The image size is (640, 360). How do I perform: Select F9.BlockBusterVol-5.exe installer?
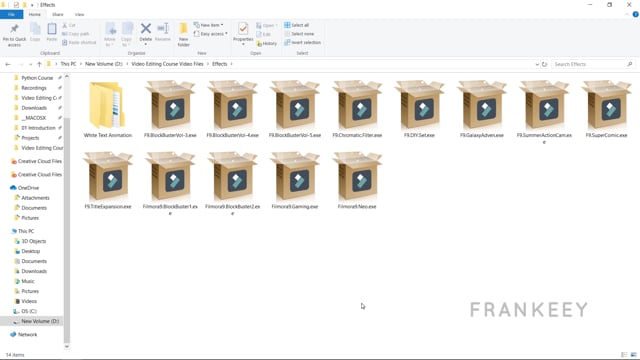[x=295, y=109]
